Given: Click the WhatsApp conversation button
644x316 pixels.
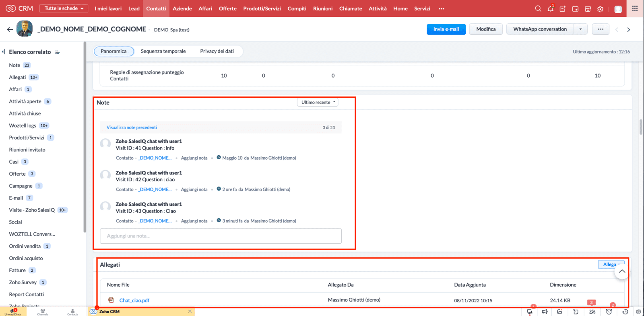Looking at the screenshot, I should point(540,29).
